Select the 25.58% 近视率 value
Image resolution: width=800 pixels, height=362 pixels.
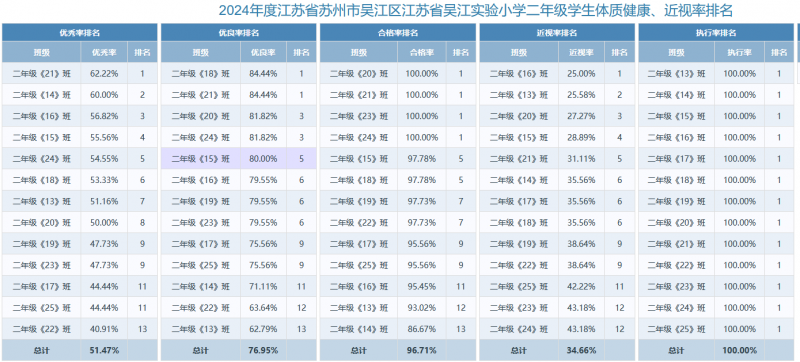[x=581, y=95]
